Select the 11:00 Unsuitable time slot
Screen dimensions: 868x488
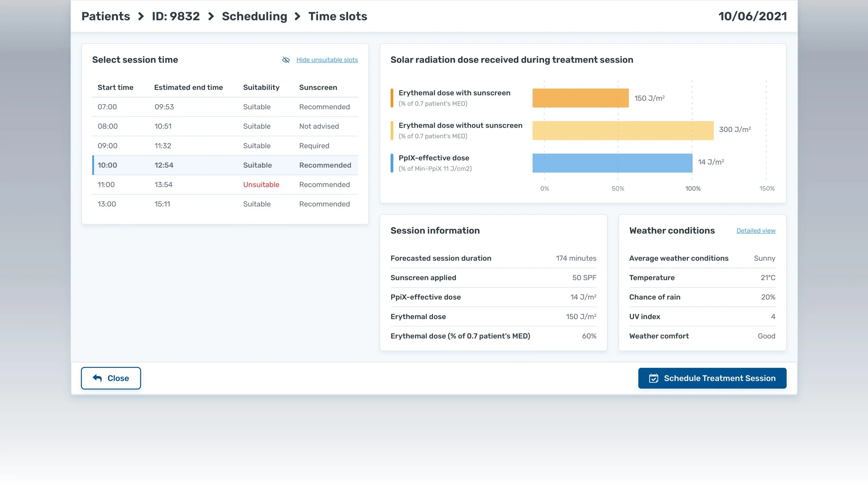[225, 185]
